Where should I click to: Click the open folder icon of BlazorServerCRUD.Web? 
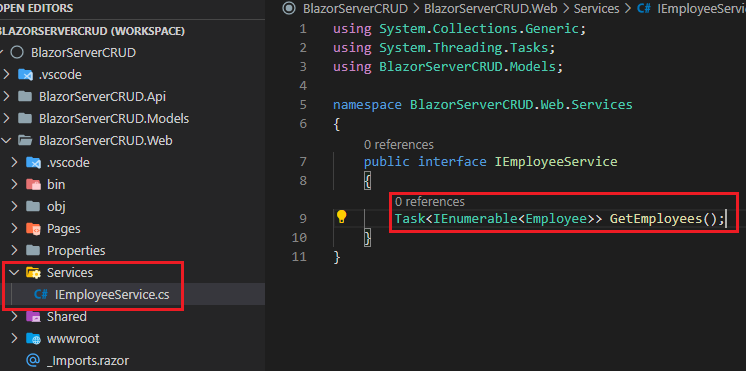[x=25, y=141]
